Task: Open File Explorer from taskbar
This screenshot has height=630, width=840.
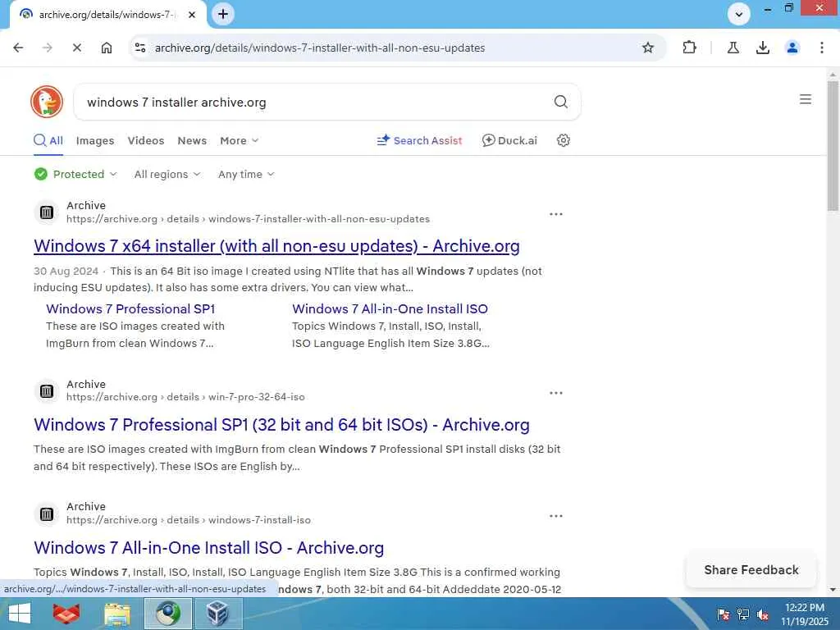Action: pos(116,614)
